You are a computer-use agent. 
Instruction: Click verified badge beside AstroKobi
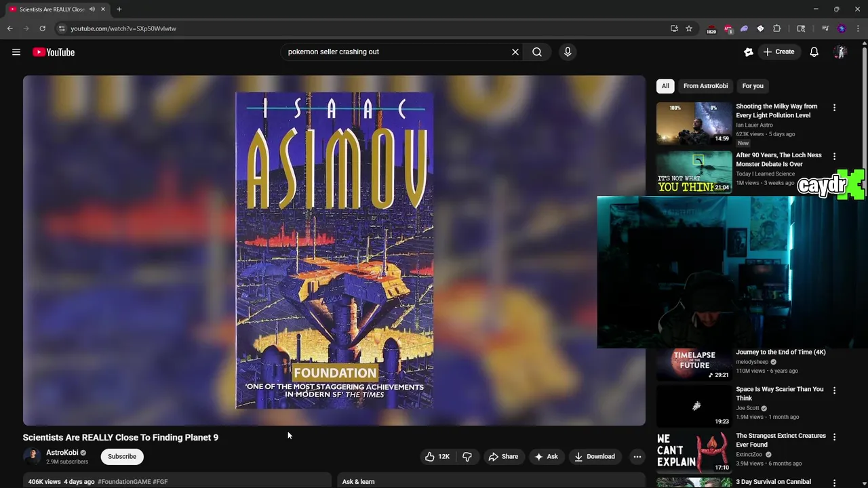83,453
